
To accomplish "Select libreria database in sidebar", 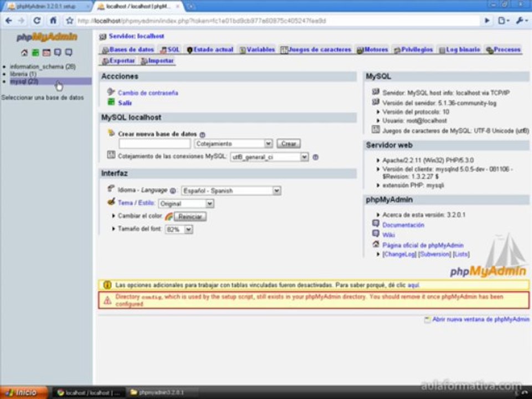I will [23, 74].
